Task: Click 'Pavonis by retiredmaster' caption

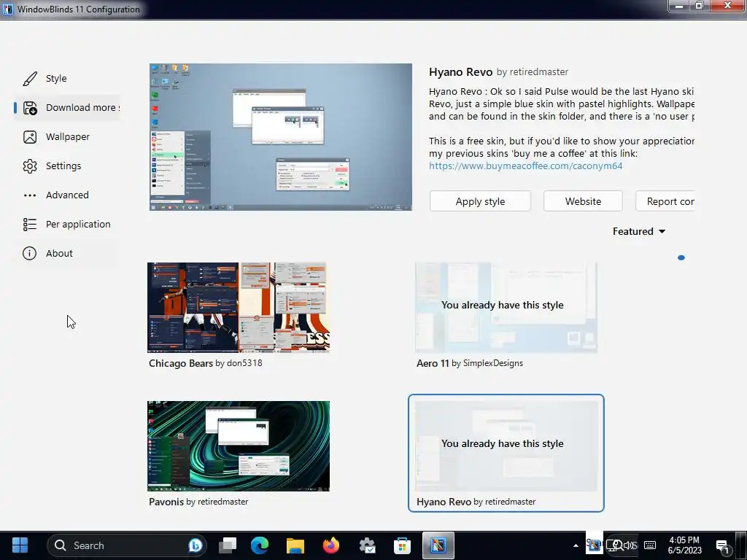Action: (198, 502)
